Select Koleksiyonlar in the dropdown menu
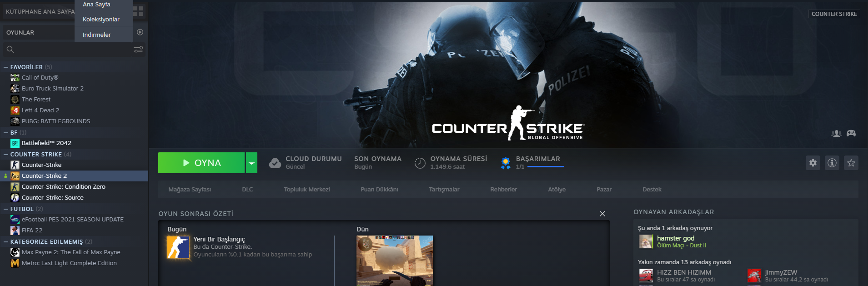 (x=101, y=19)
